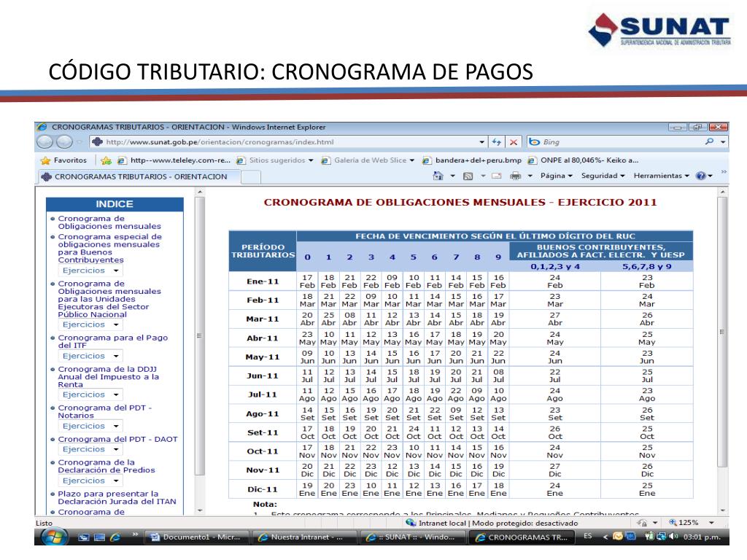Viewport: 747px width, 560px height.
Task: Open the bandera+del+peru.bmp favorite link
Action: tap(472, 160)
